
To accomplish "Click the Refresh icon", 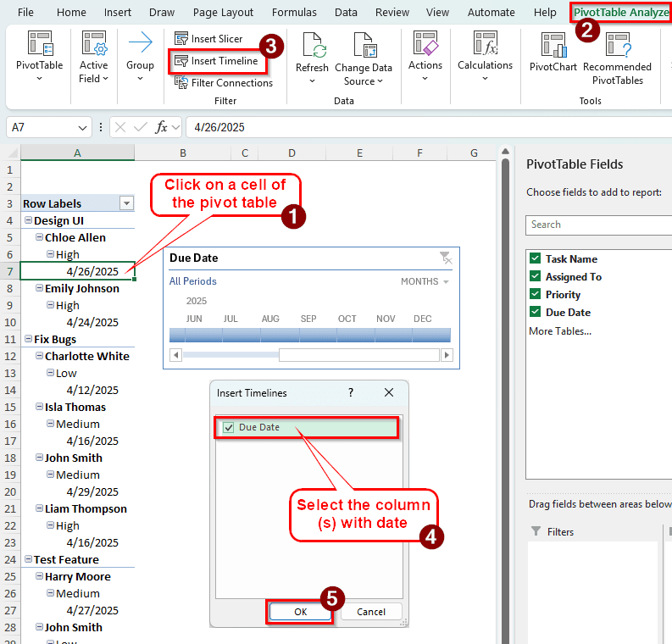I will [x=312, y=46].
